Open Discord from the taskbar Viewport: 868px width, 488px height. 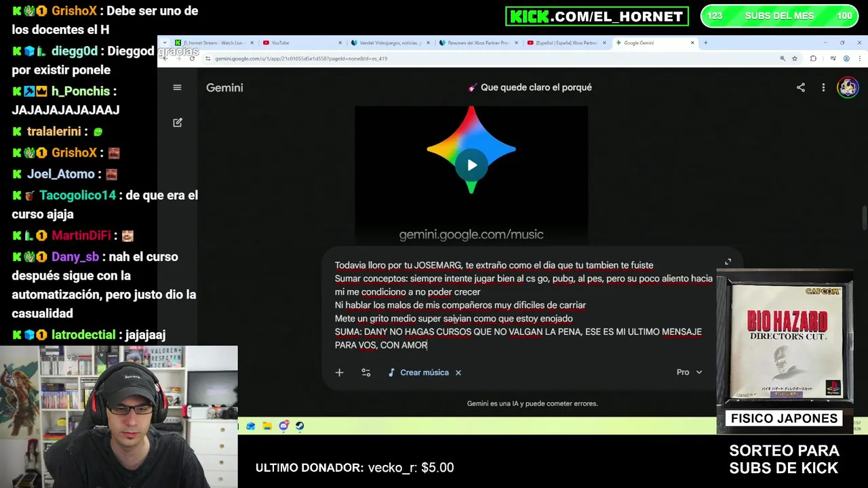pyautogui.click(x=283, y=426)
